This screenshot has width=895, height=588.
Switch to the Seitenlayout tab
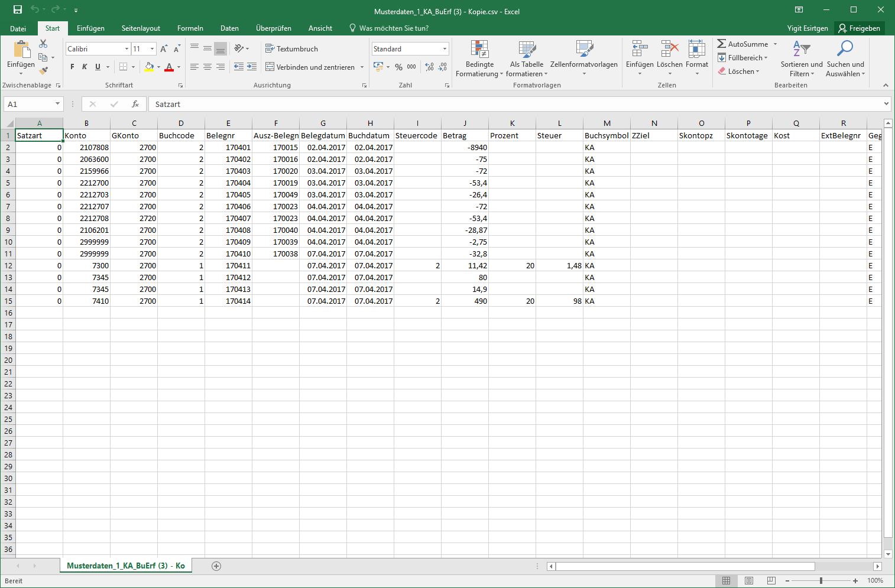[x=141, y=28]
